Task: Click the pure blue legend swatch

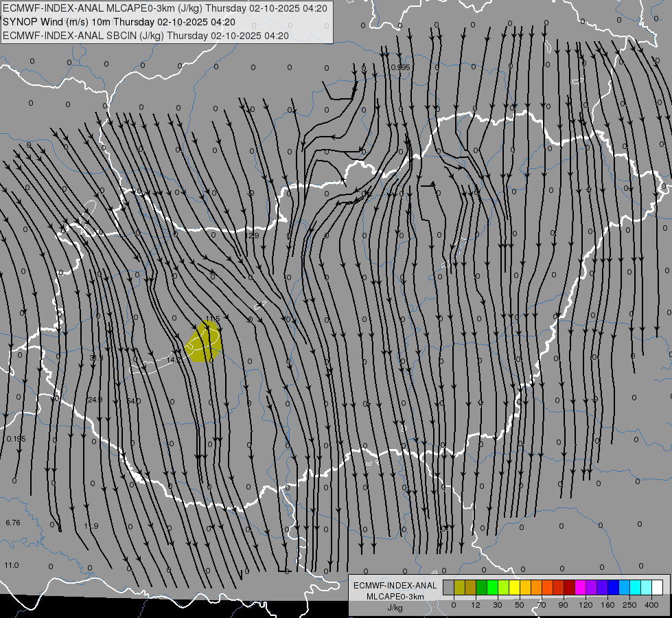Action: [614, 587]
